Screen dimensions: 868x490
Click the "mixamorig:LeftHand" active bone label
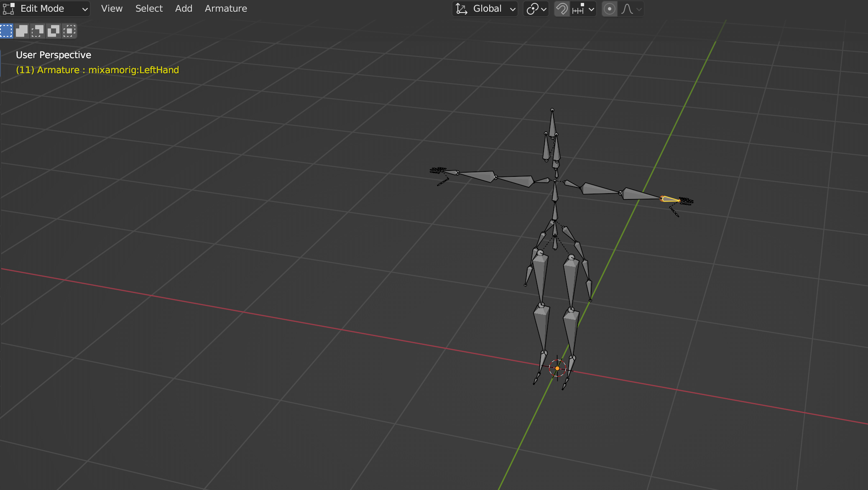point(133,70)
